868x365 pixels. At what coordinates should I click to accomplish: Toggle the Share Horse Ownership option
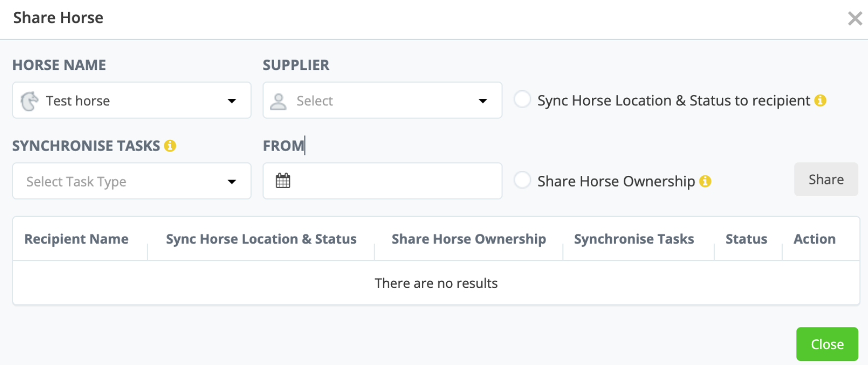pos(522,180)
